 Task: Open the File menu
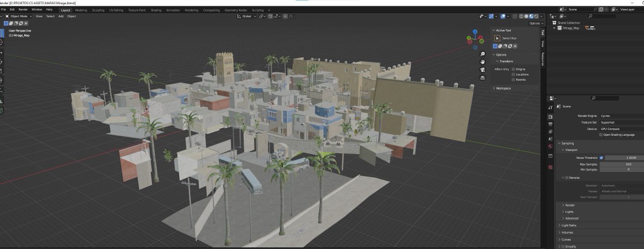coord(3,10)
